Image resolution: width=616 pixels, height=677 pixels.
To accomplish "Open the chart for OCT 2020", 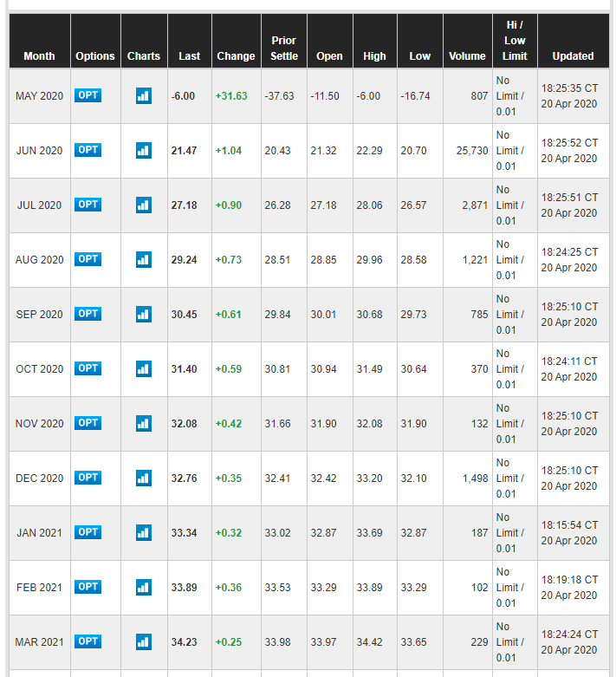I will (x=144, y=369).
